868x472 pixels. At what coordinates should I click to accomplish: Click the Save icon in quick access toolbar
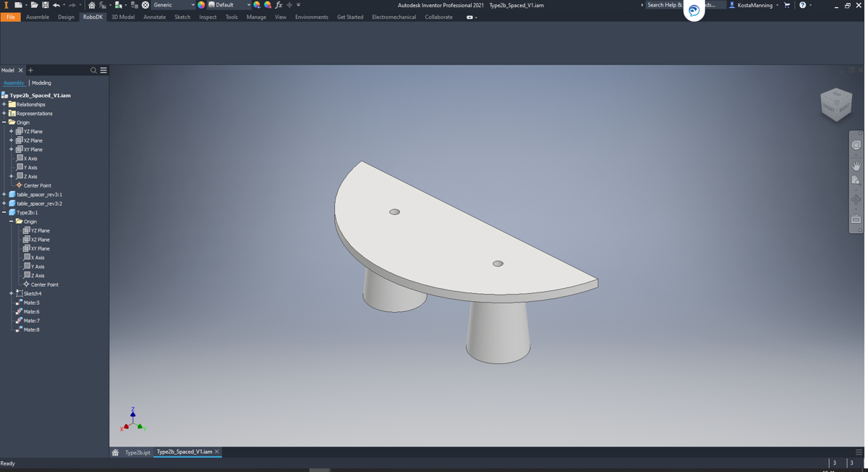[45, 5]
